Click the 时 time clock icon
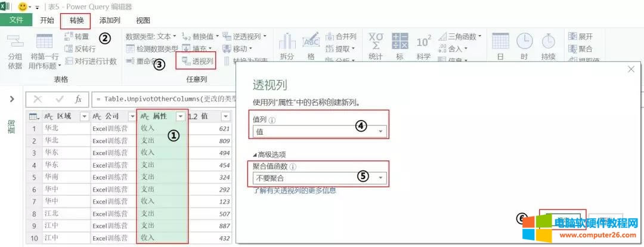 (524, 41)
